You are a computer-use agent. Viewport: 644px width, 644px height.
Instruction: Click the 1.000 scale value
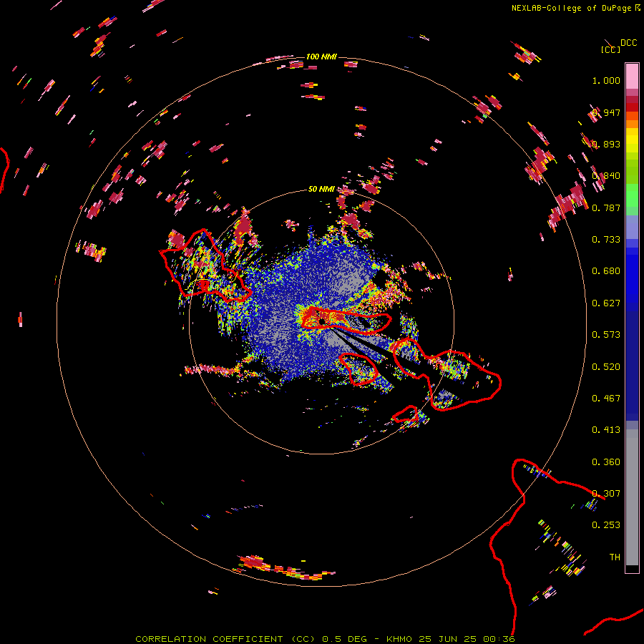(x=606, y=80)
